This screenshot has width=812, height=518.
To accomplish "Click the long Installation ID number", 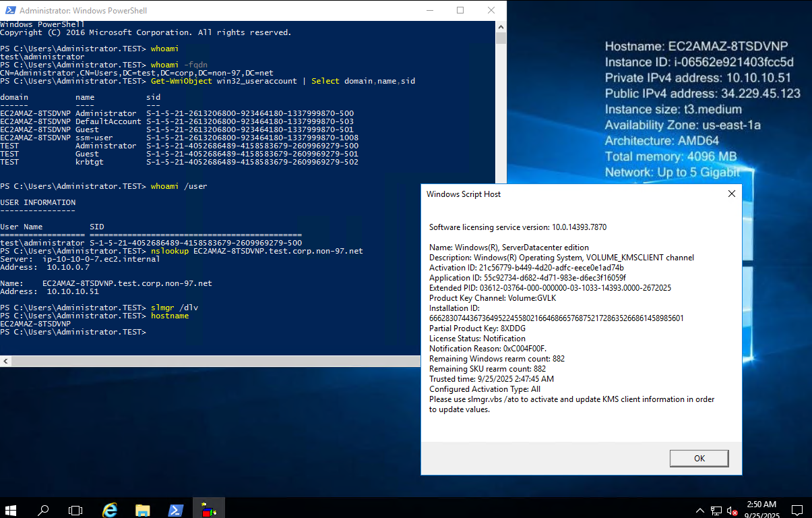I will [557, 318].
